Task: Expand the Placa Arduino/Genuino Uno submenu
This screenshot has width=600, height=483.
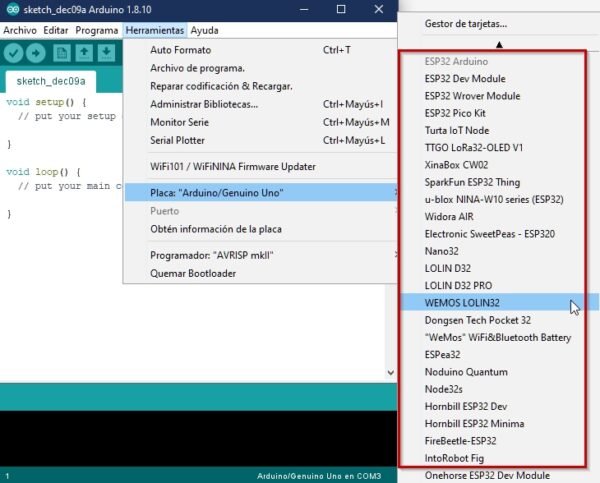Action: (x=260, y=193)
